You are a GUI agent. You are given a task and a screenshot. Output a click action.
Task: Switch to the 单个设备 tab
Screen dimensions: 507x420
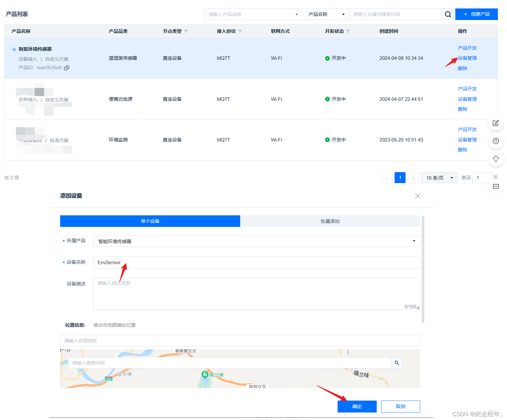150,221
